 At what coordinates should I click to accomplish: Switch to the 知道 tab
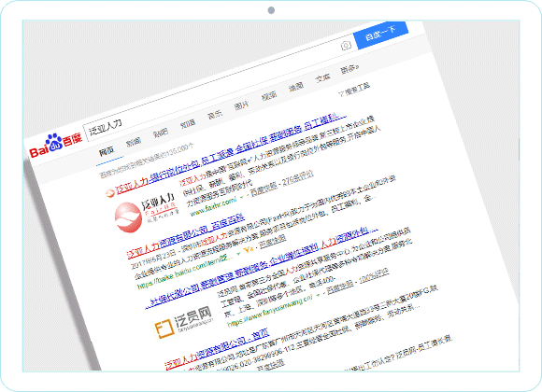(x=188, y=123)
